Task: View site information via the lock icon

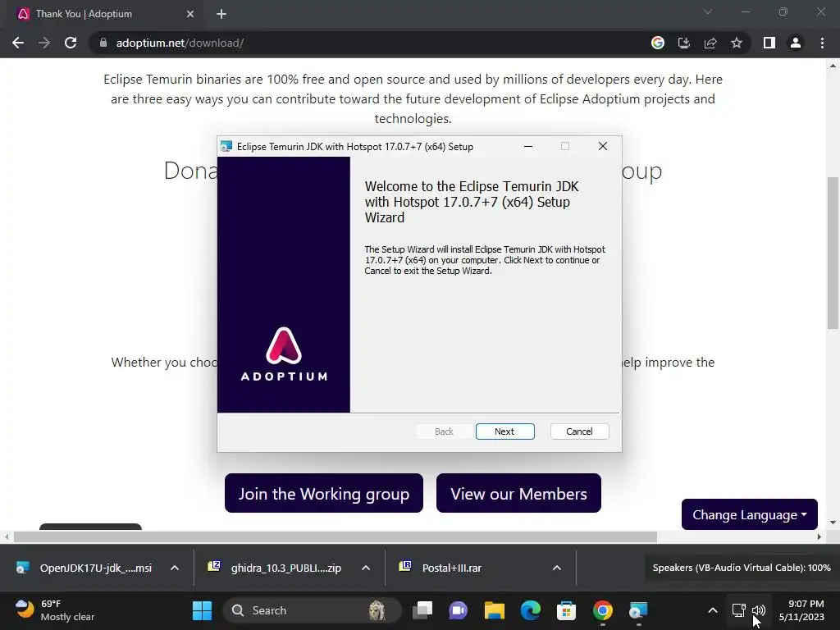Action: click(x=103, y=43)
